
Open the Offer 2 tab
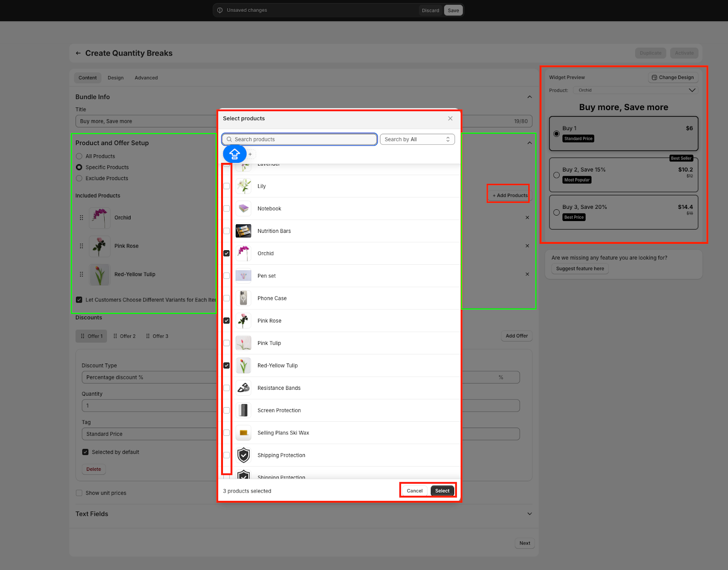(124, 336)
